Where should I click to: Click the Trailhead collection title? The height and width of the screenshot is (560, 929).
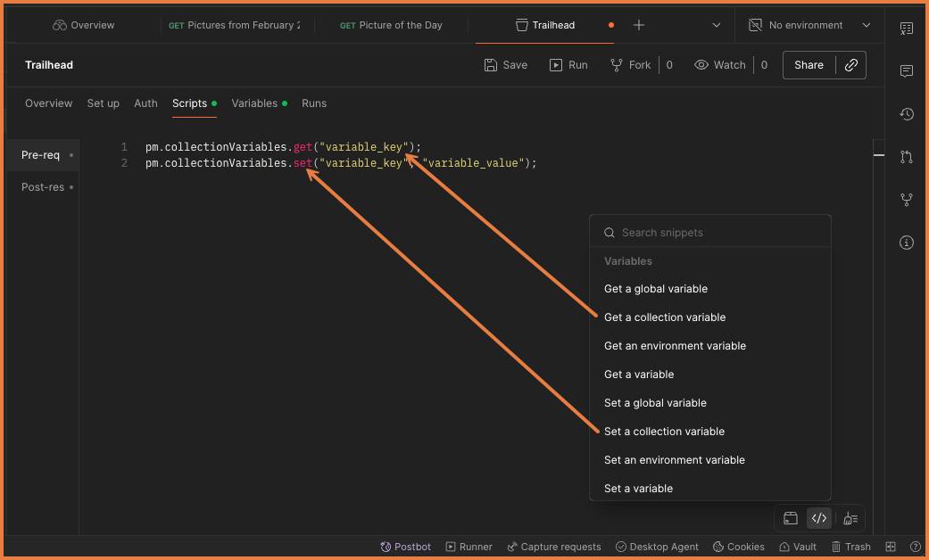pos(49,65)
